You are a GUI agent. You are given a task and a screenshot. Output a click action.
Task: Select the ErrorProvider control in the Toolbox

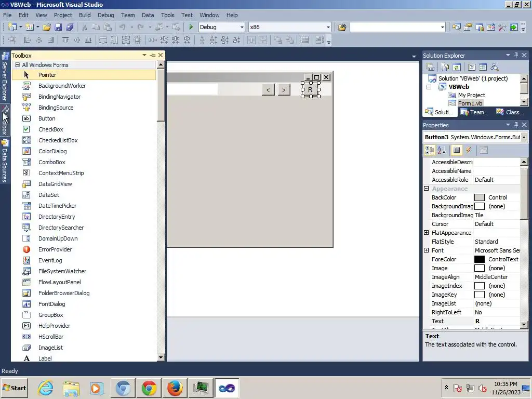tap(84, 249)
